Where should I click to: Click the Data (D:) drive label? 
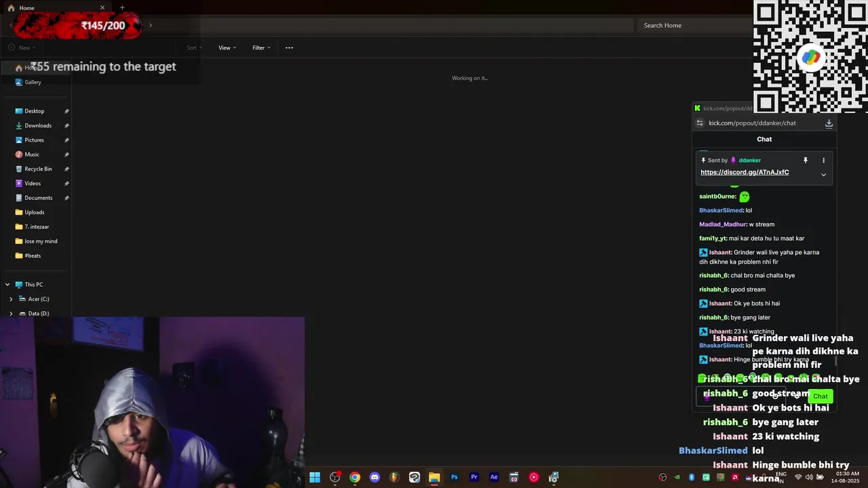(x=39, y=313)
